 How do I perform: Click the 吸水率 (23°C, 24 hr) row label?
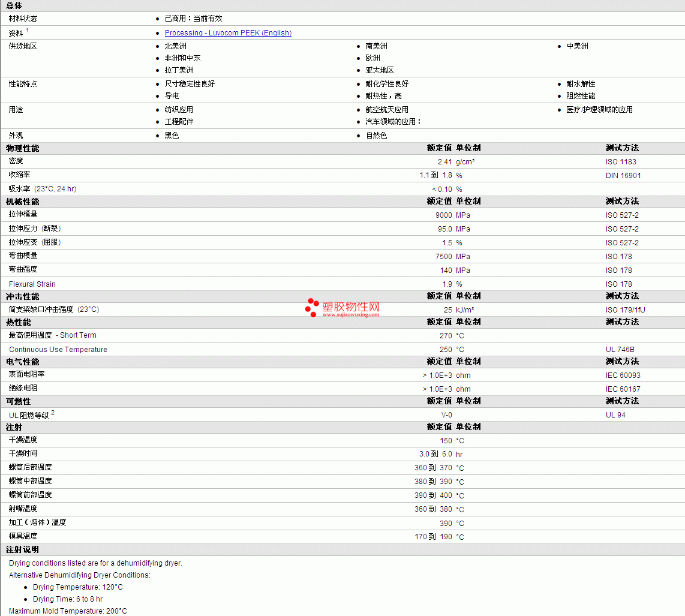pos(43,189)
